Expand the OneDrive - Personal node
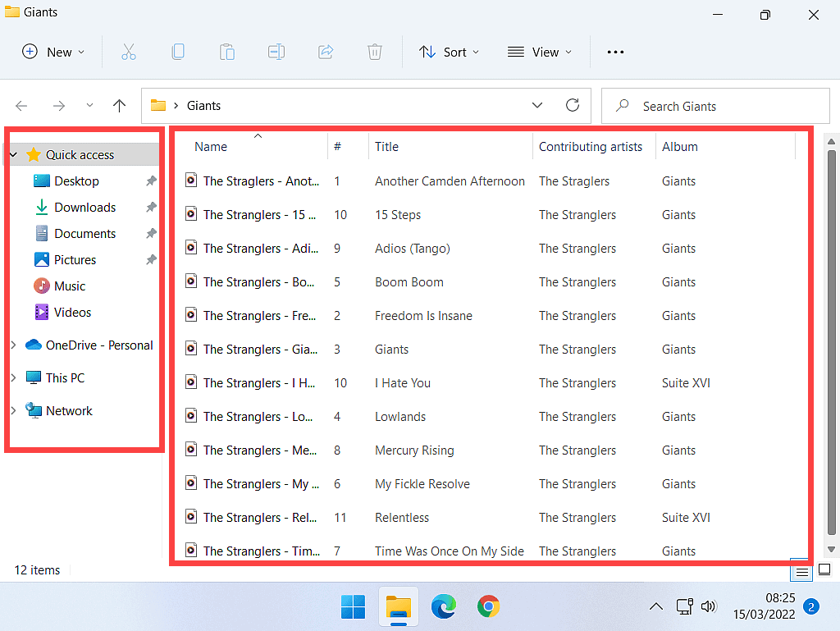 pos(13,345)
